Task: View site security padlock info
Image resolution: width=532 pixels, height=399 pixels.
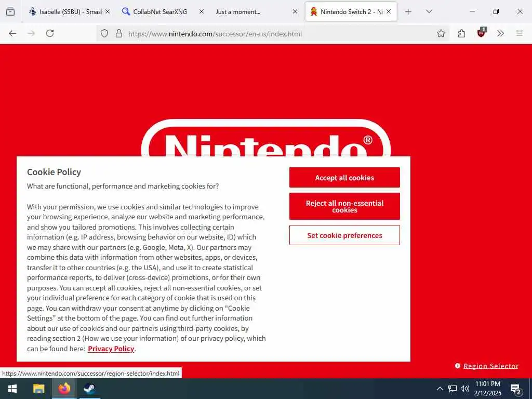Action: tap(119, 33)
